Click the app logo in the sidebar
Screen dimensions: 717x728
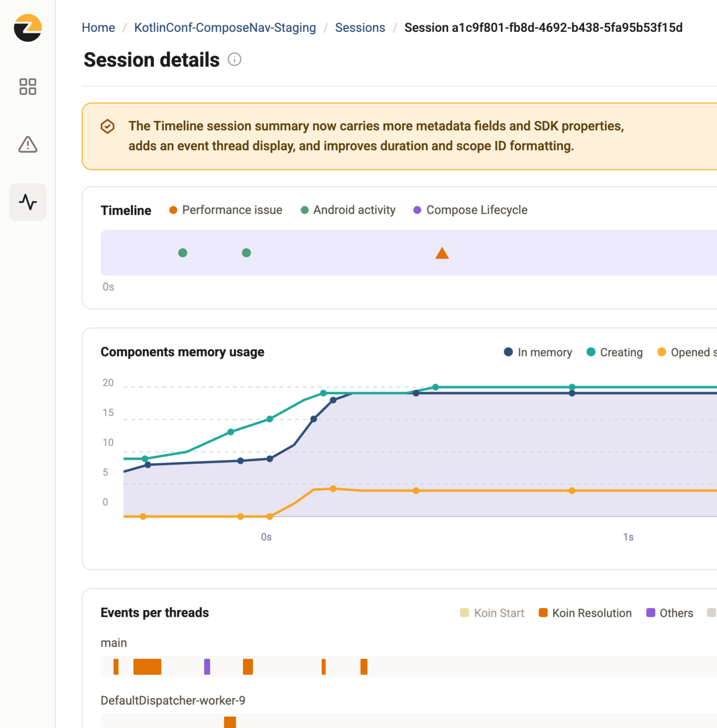28,28
